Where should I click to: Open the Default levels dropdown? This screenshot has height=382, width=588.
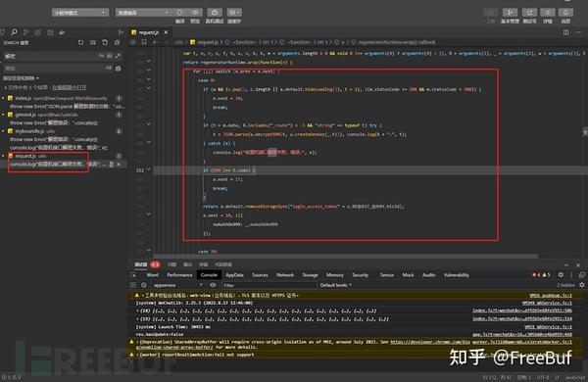335,285
